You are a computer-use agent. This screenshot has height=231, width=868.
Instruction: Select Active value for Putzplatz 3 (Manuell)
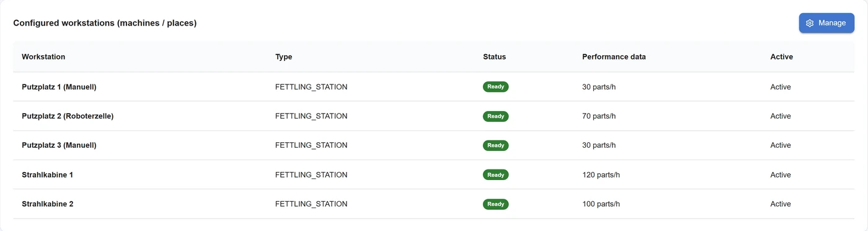click(x=781, y=145)
